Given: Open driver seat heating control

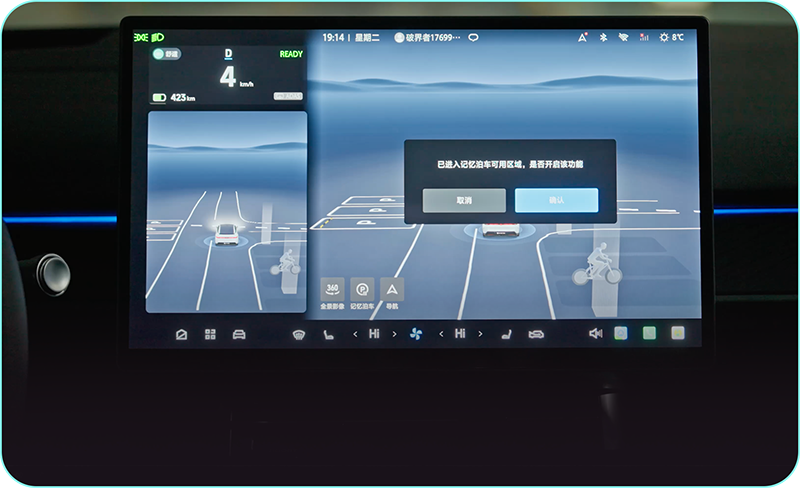Looking at the screenshot, I should [x=326, y=334].
